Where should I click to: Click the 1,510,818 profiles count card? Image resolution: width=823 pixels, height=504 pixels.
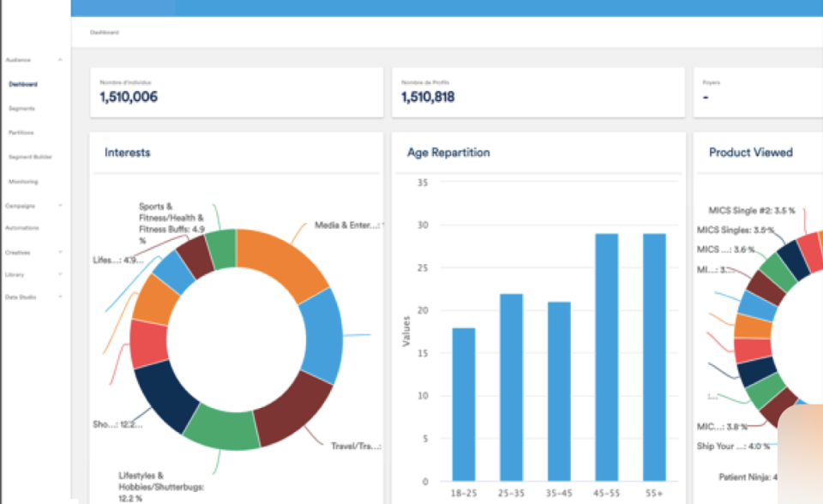click(538, 93)
